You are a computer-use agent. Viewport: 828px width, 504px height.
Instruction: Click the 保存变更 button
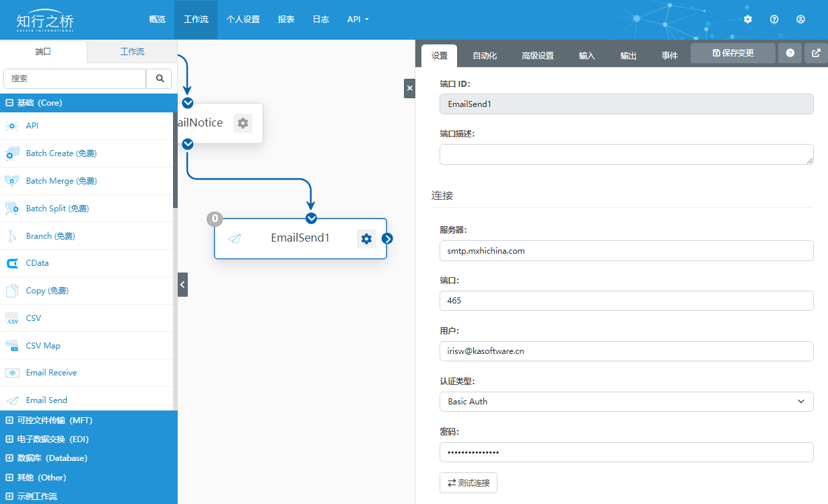[x=732, y=53]
